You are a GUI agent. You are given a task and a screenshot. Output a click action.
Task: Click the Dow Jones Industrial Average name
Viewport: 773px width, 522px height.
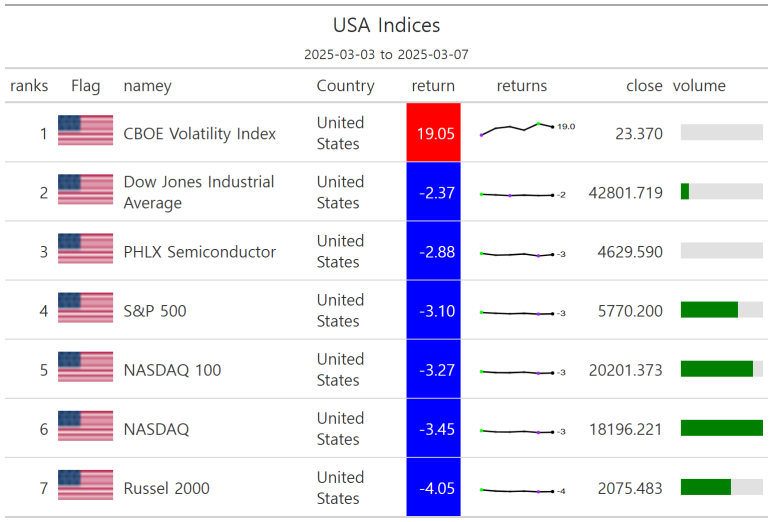click(x=199, y=192)
